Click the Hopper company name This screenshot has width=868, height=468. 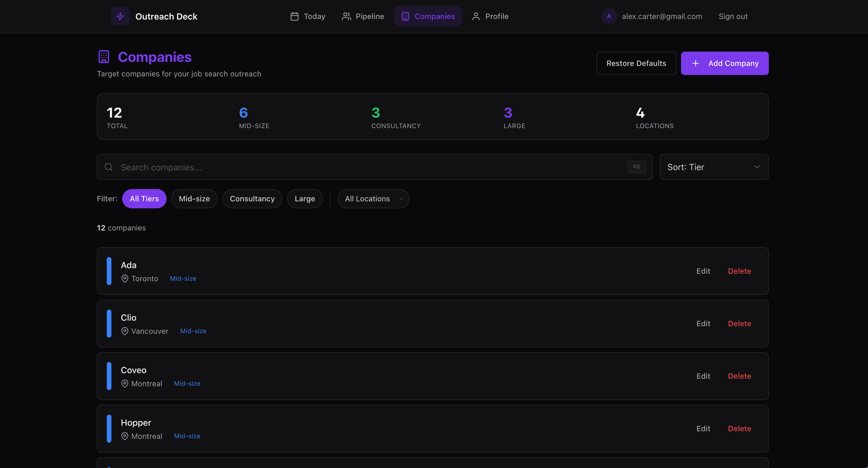(136, 423)
